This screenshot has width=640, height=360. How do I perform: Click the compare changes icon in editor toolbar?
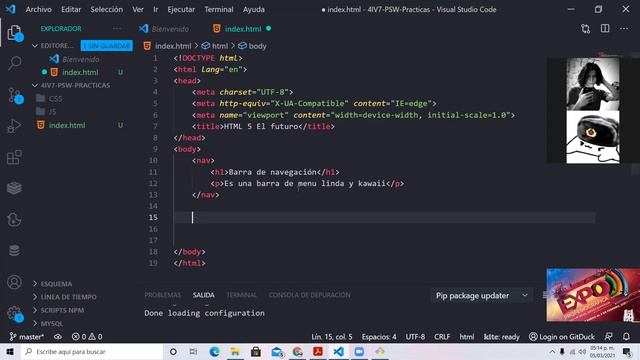(x=586, y=29)
